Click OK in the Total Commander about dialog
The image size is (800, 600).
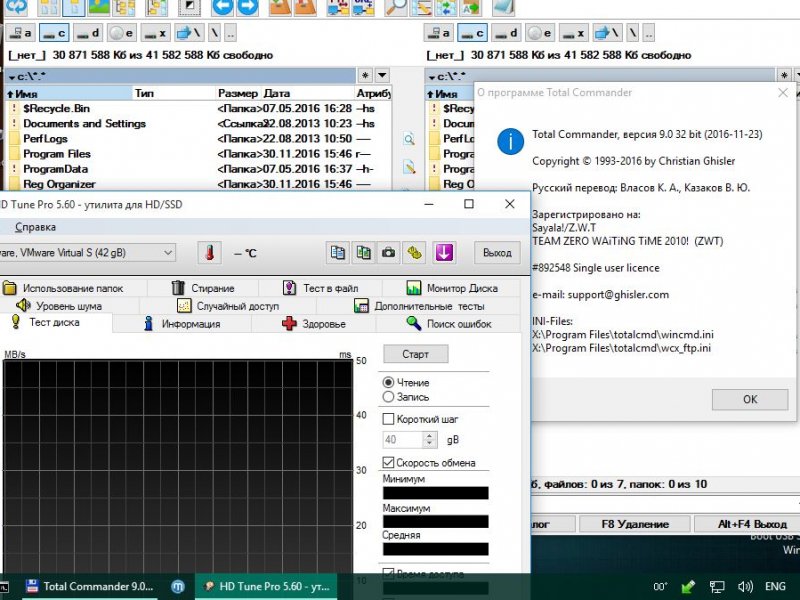[x=750, y=399]
